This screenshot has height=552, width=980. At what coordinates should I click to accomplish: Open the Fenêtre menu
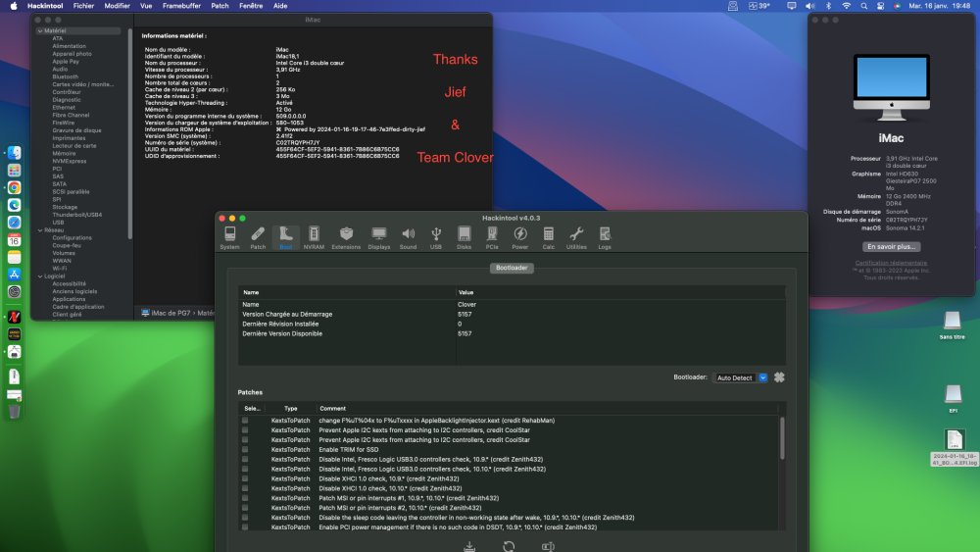[251, 6]
